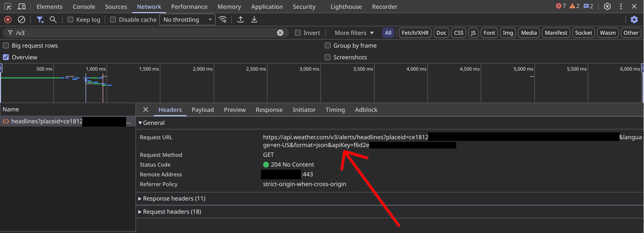Open Network panel settings gear
Viewport: 644px width, 233px height.
pos(634,20)
